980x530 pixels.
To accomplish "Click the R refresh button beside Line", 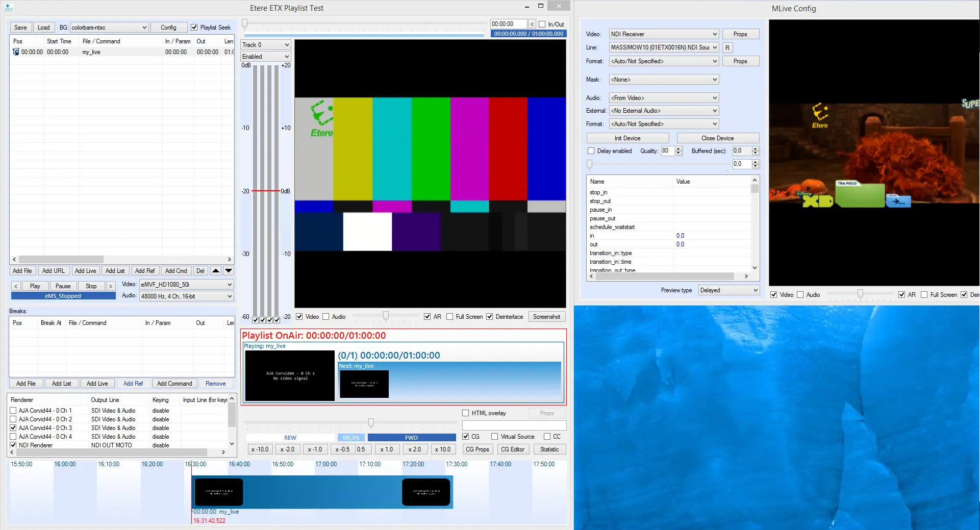I will tap(727, 47).
